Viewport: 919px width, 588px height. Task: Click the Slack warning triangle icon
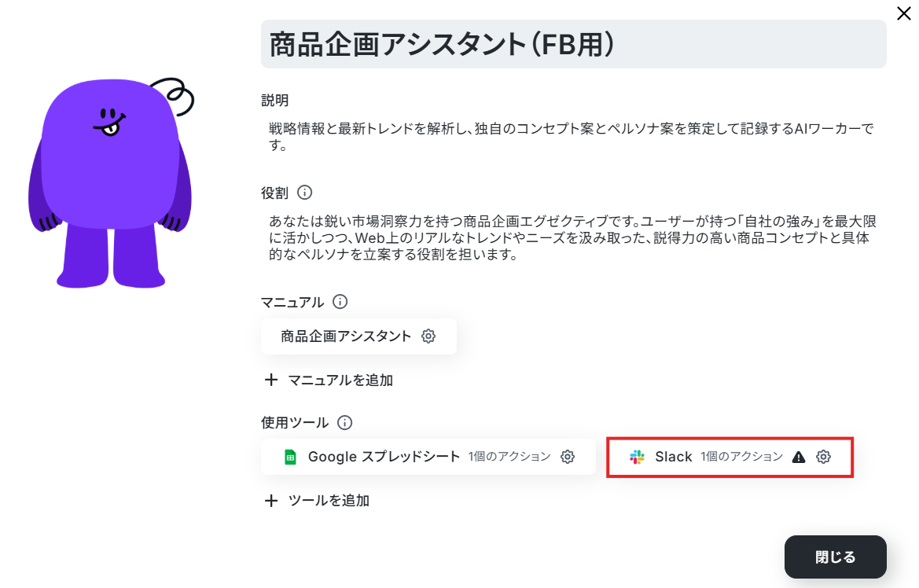[x=798, y=458]
